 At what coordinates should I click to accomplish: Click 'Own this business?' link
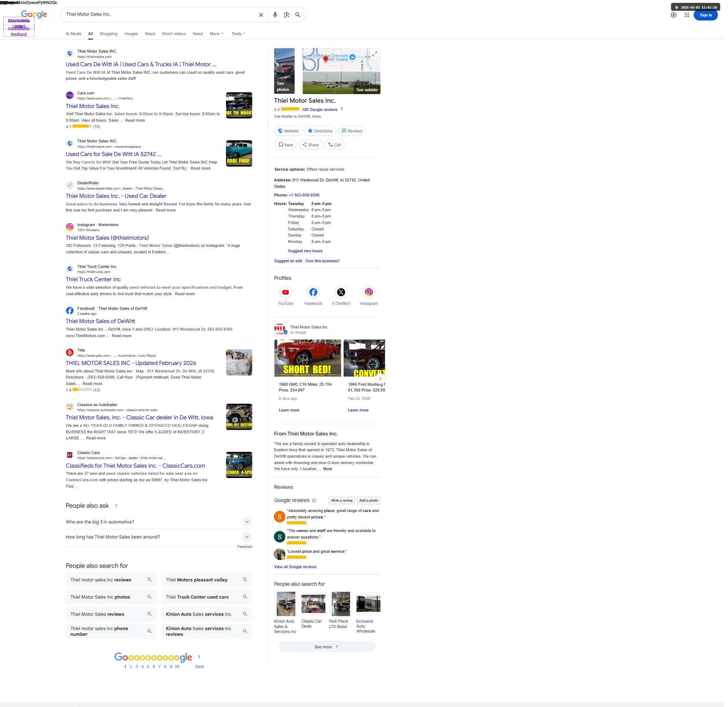(x=323, y=261)
